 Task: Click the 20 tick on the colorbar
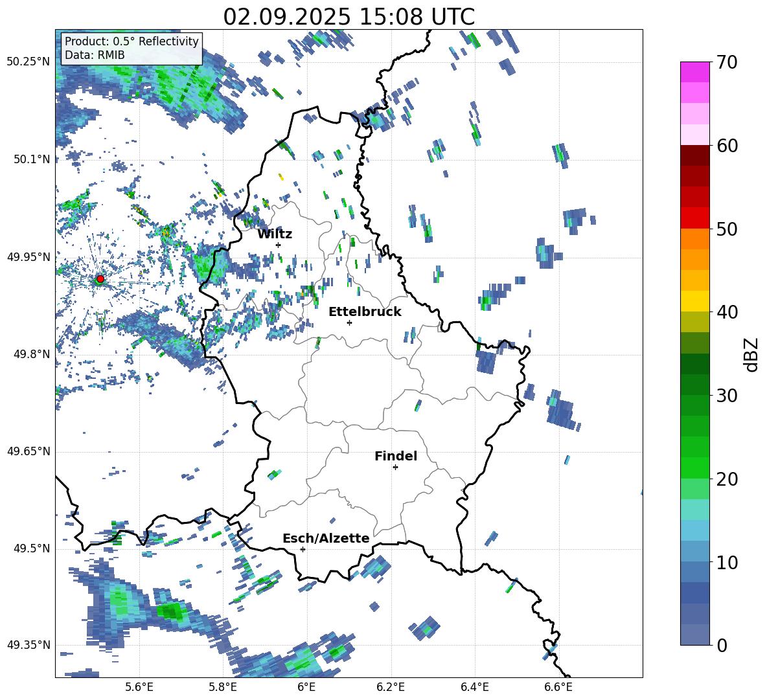coord(727,479)
